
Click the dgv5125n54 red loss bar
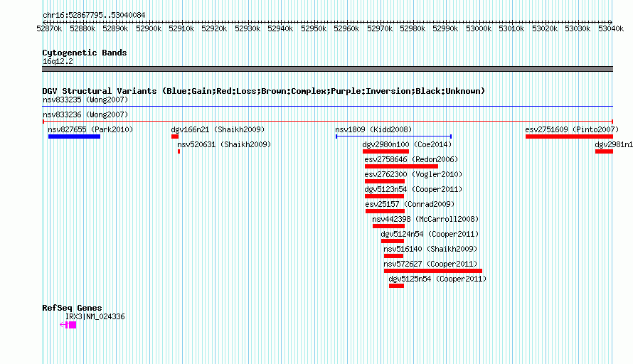pos(396,286)
